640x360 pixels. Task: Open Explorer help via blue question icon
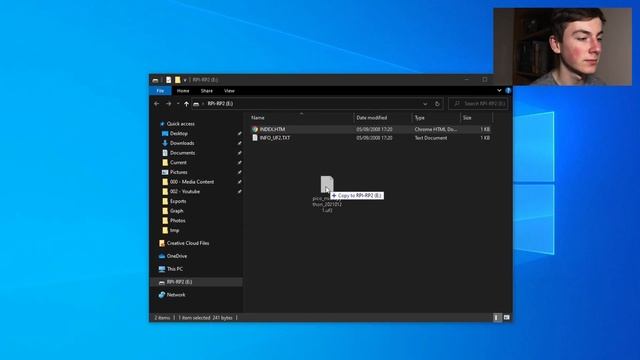tap(508, 90)
